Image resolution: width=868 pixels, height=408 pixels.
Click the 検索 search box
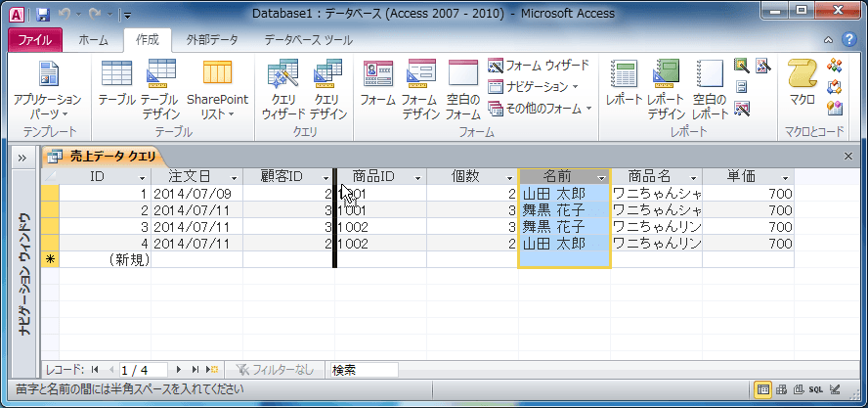tap(364, 370)
